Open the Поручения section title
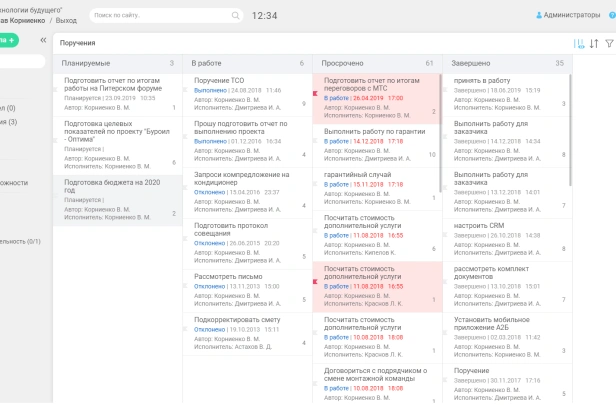The image size is (616, 405). (78, 44)
